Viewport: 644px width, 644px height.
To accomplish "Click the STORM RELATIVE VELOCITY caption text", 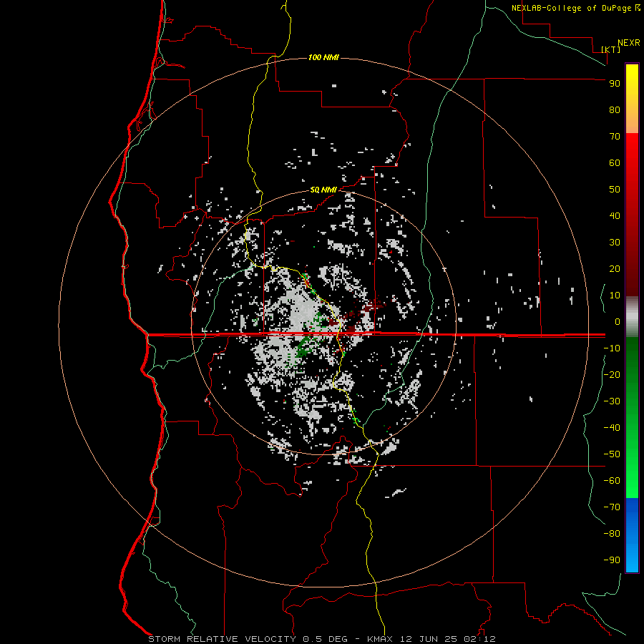I will coord(222,639).
